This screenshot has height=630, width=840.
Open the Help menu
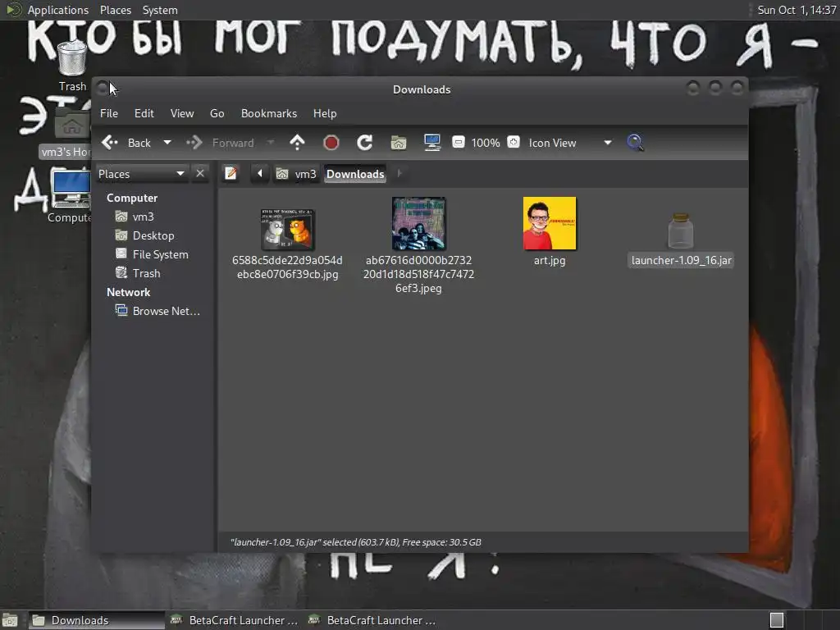pos(325,113)
